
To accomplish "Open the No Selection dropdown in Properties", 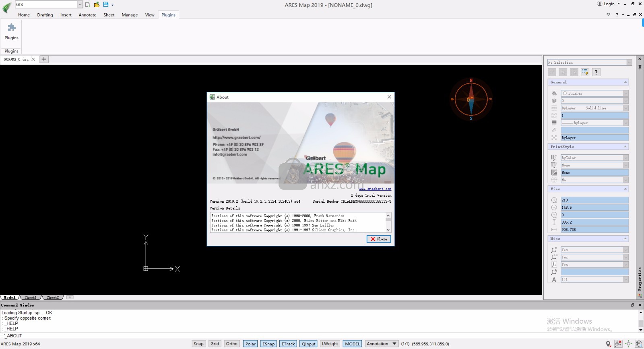I will [x=629, y=62].
